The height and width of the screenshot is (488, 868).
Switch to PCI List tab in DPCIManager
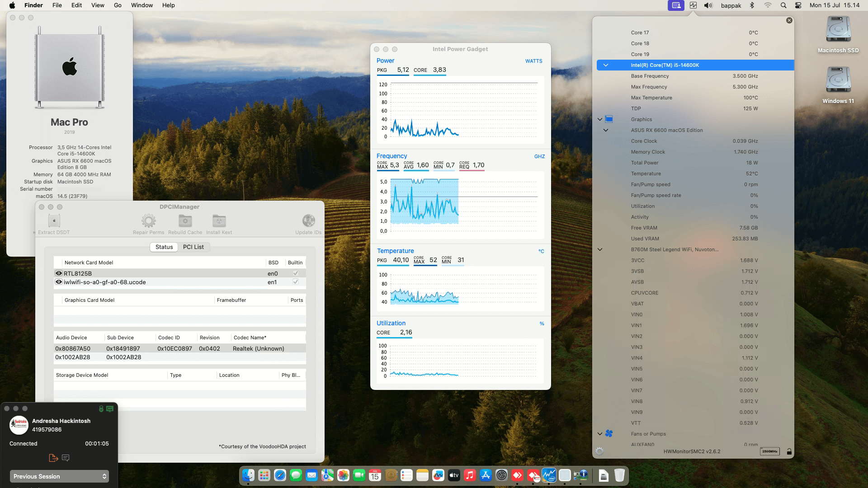(193, 247)
